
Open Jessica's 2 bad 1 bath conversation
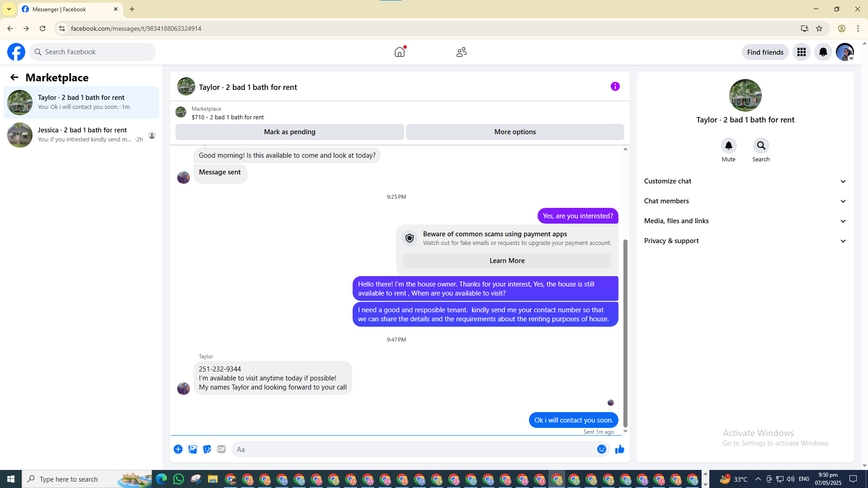tap(81, 135)
